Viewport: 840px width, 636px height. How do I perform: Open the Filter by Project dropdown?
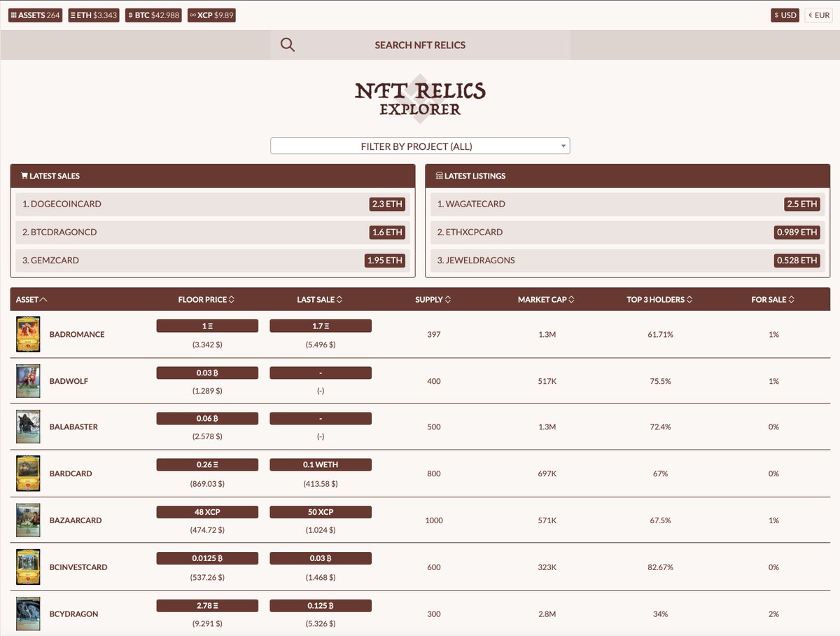pyautogui.click(x=420, y=146)
